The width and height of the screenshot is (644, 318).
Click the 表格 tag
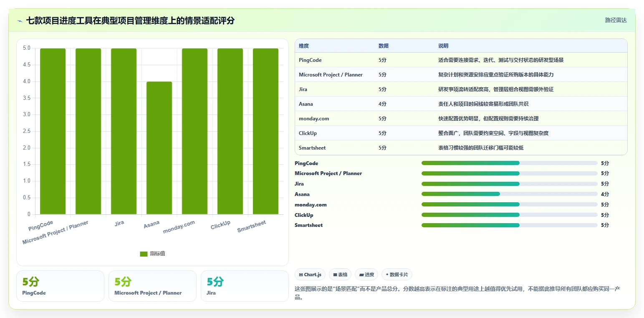340,275
